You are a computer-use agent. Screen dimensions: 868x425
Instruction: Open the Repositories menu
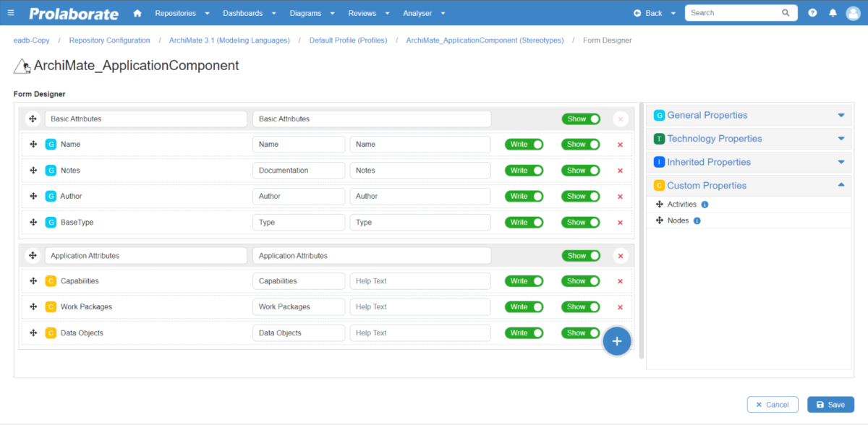tap(176, 12)
